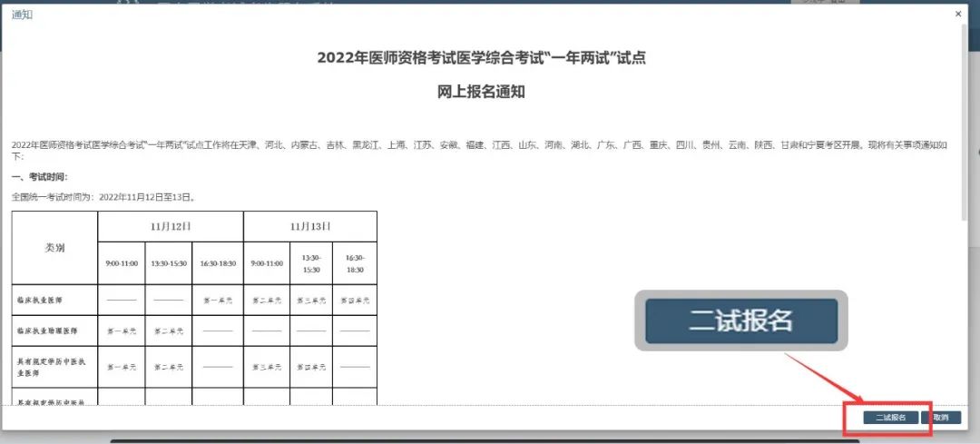The width and height of the screenshot is (980, 444).
Task: Click the 二试报名 button at dialog bottom
Action: (x=889, y=418)
